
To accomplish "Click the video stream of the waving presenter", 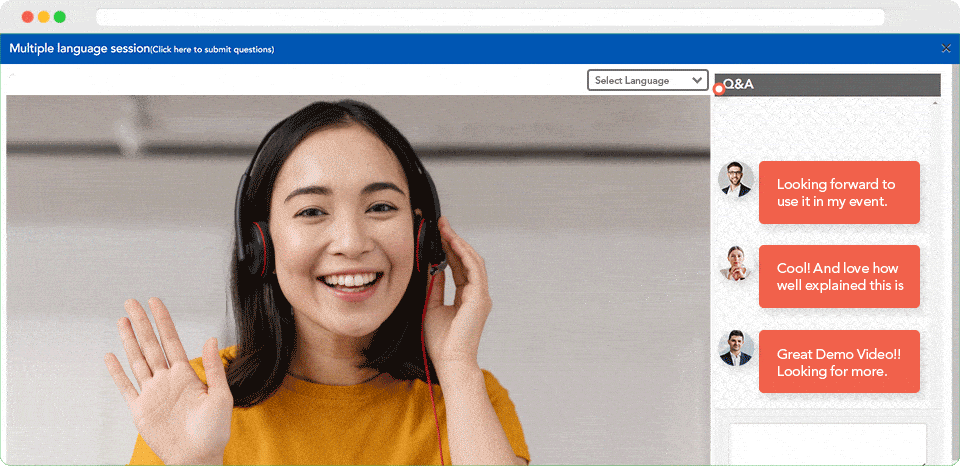I will pyautogui.click(x=358, y=280).
